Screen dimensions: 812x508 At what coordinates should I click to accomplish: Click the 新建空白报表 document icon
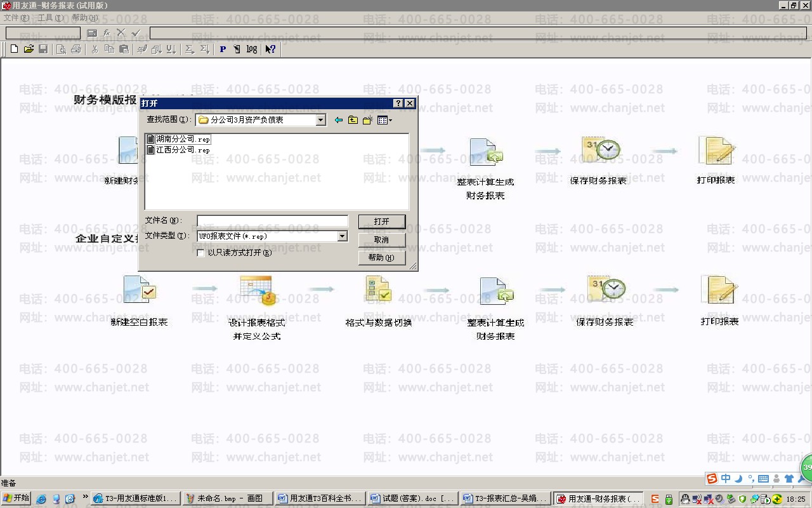[140, 290]
